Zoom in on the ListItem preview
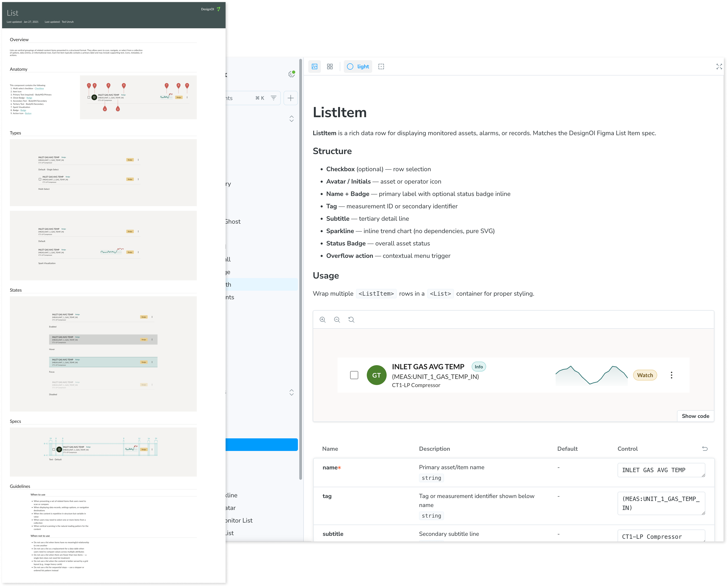728x587 pixels. coord(323,320)
